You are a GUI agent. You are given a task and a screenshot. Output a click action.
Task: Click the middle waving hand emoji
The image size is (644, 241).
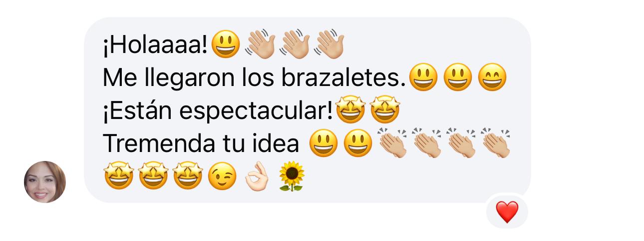tap(295, 45)
